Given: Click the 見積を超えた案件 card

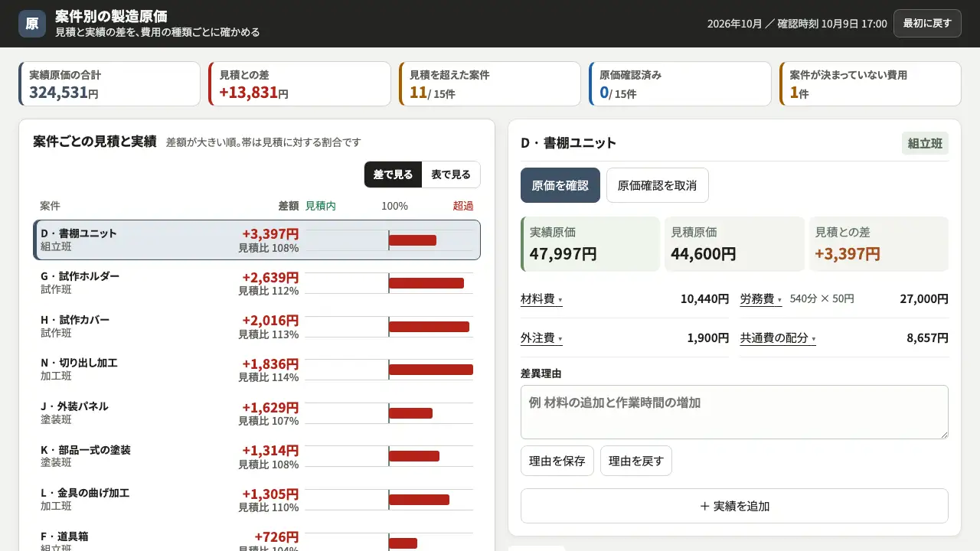Looking at the screenshot, I should click(490, 84).
